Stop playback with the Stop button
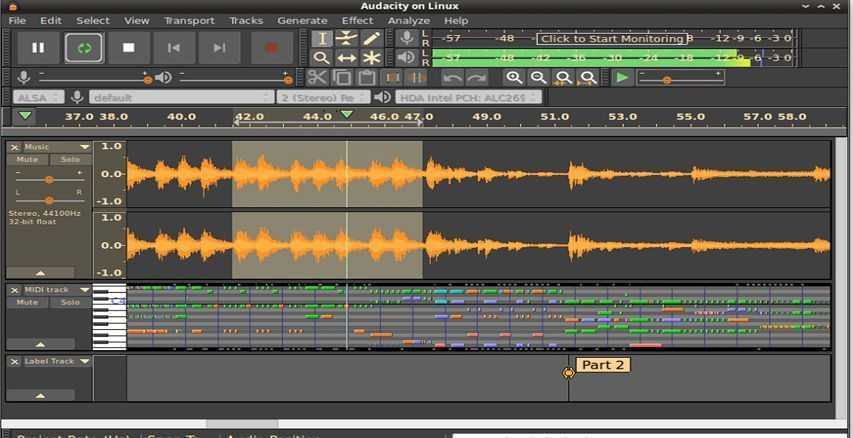Image resolution: width=853 pixels, height=438 pixels. pos(129,48)
